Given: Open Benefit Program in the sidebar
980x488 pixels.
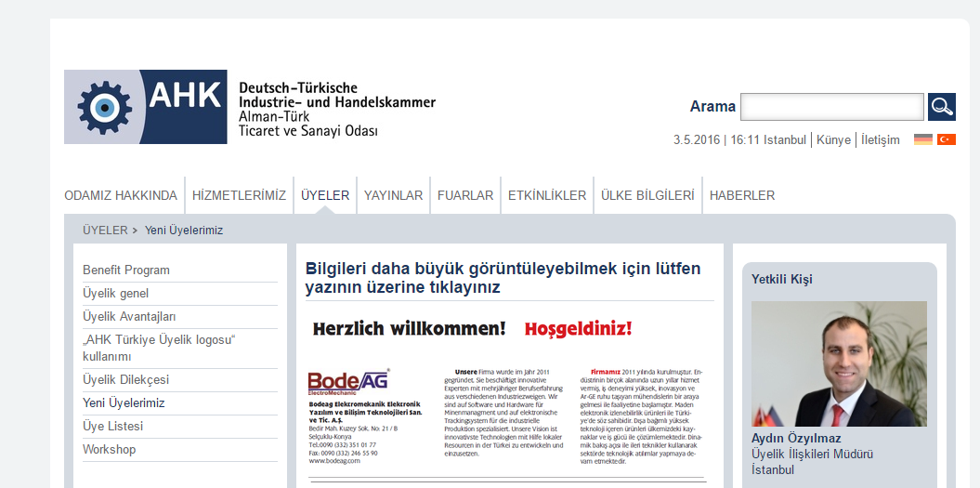Looking at the screenshot, I should [x=126, y=270].
